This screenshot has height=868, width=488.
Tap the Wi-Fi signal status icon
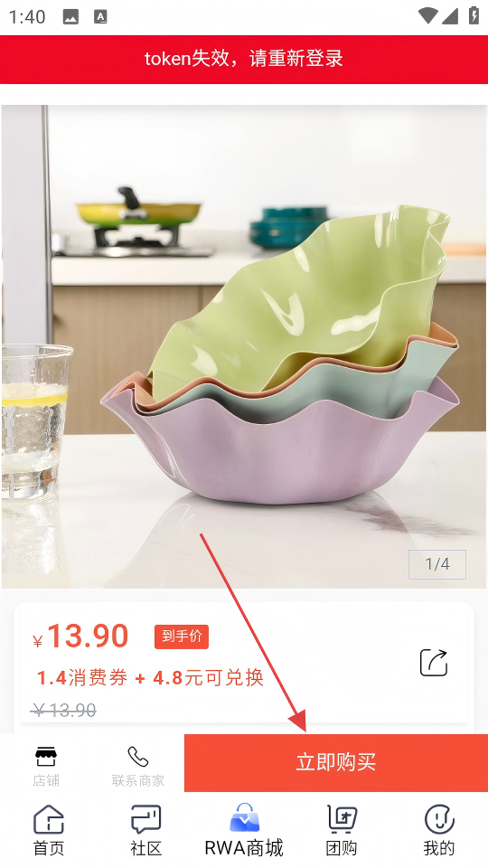(427, 15)
